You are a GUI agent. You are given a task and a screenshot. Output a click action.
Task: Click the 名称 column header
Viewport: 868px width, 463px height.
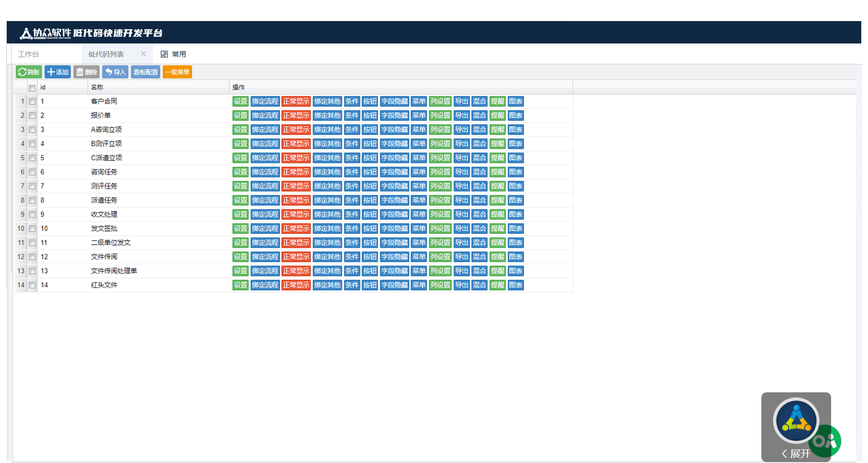pyautogui.click(x=97, y=87)
